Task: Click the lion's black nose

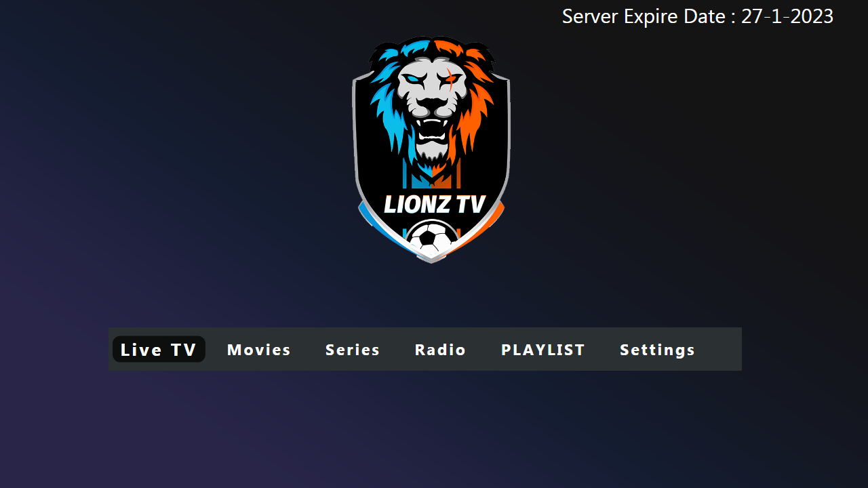Action: 431,102
